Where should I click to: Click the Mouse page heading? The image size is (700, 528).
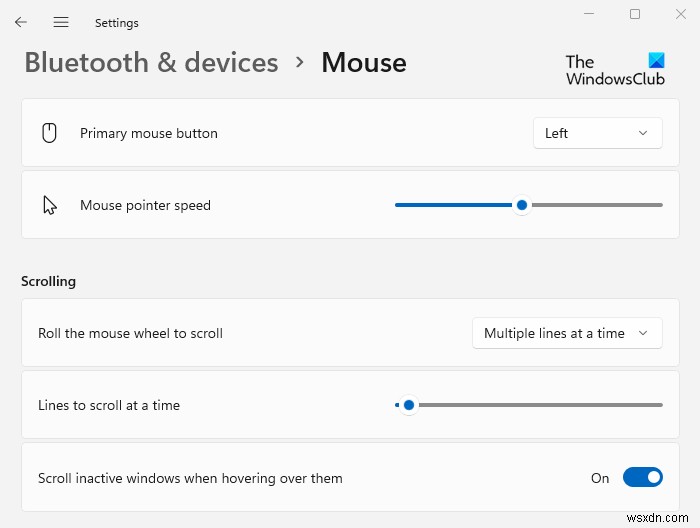point(364,62)
